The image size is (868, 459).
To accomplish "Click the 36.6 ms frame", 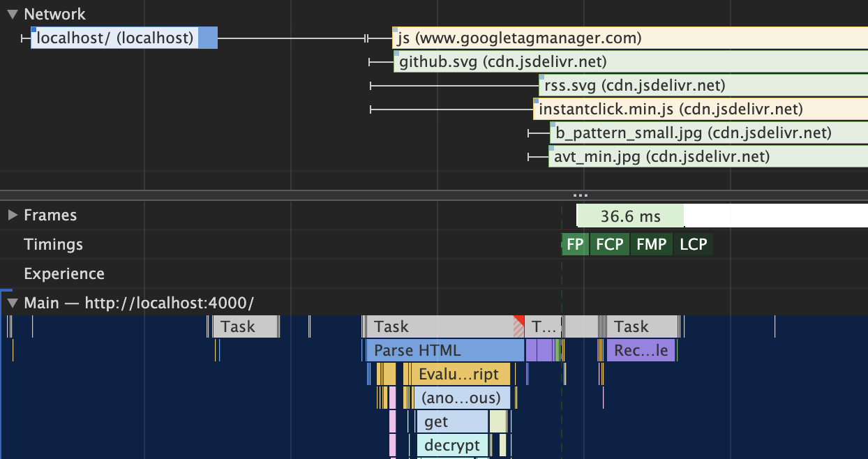I will click(630, 216).
